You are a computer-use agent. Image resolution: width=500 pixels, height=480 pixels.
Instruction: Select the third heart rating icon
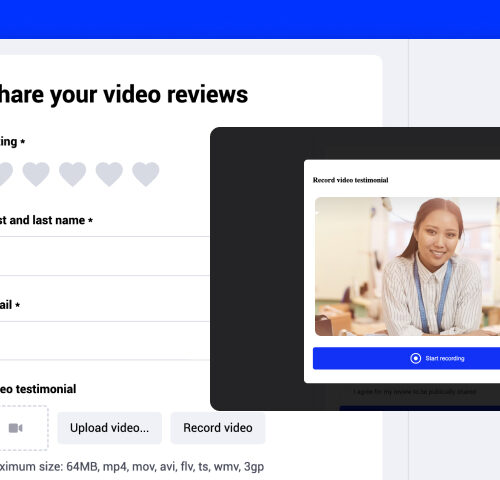pyautogui.click(x=72, y=174)
